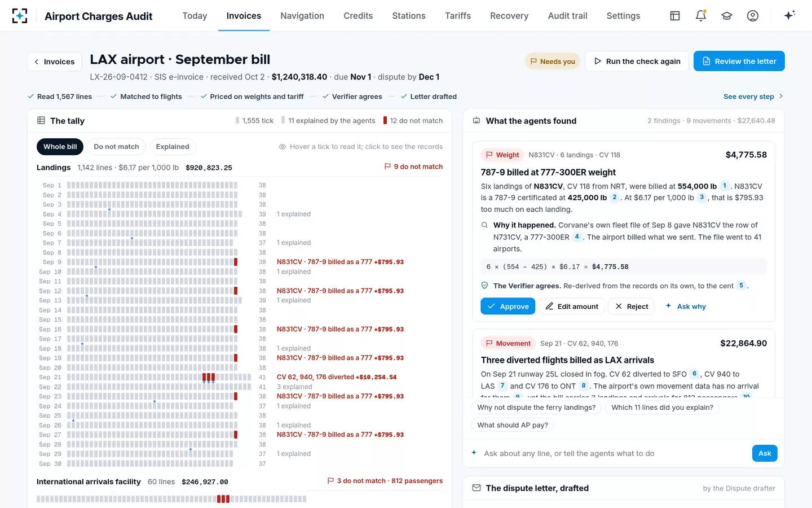The width and height of the screenshot is (812, 508).
Task: Open citation 2 beside 425,000 lb
Action: 614,198
